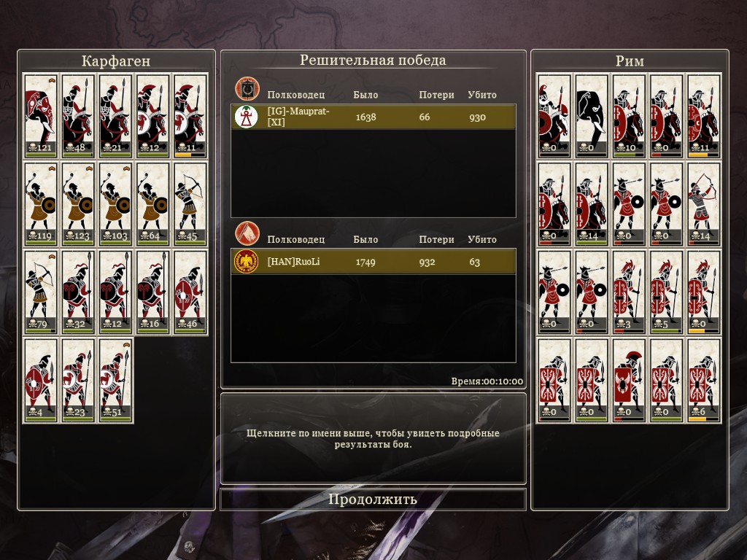Select Carthage slinger unit card with 123 kills

pos(78,204)
